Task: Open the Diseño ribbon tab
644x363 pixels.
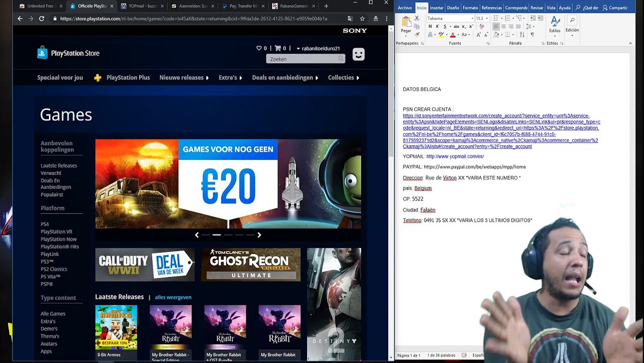Action: [x=453, y=8]
